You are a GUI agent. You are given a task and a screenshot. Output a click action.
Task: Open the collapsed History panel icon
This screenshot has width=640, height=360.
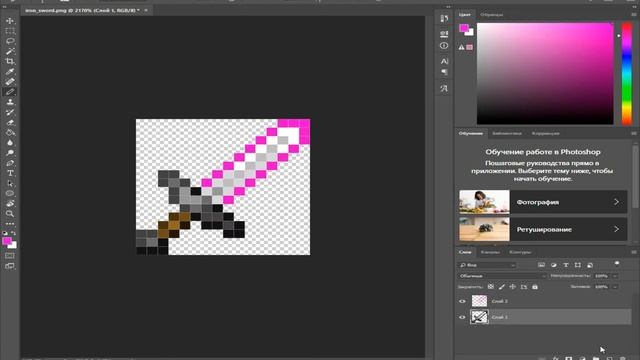444,18
